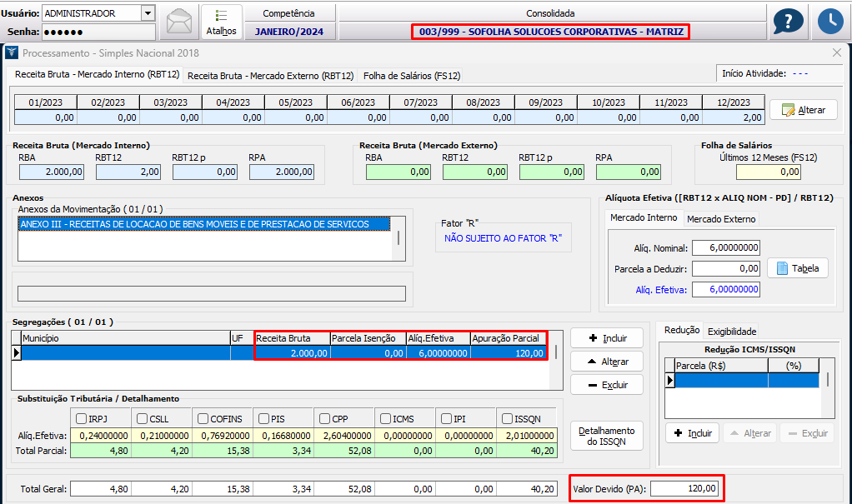The width and height of the screenshot is (852, 504).
Task: Click Detalhamento do ISSQN button
Action: [x=606, y=436]
